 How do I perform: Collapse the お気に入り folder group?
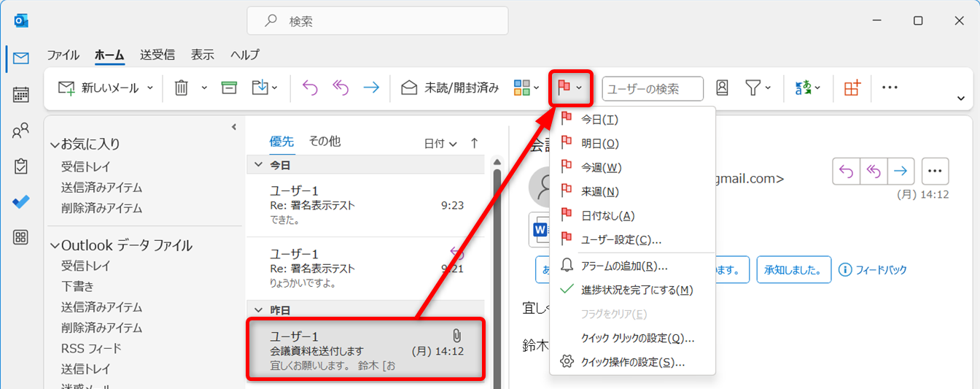point(54,145)
